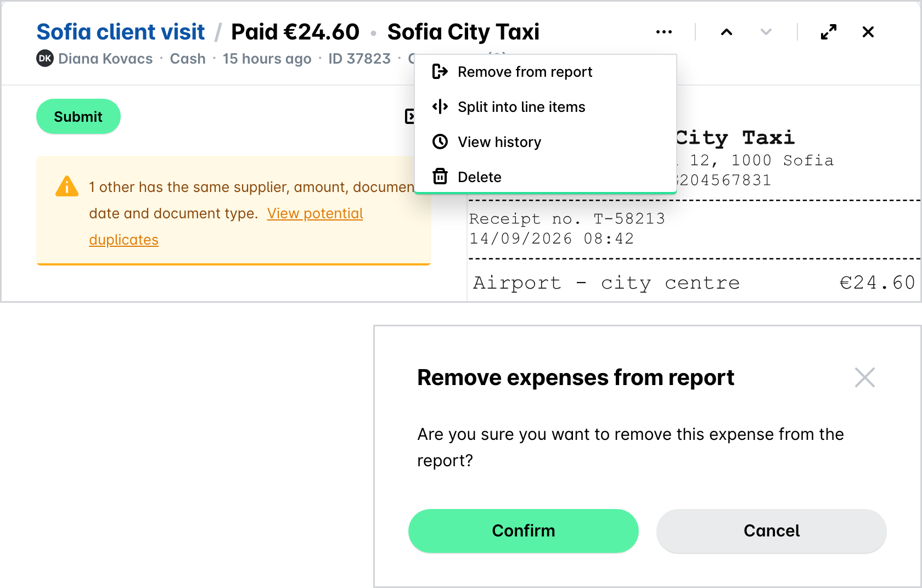Click the View history clock icon
This screenshot has height=588, width=922.
tap(440, 142)
